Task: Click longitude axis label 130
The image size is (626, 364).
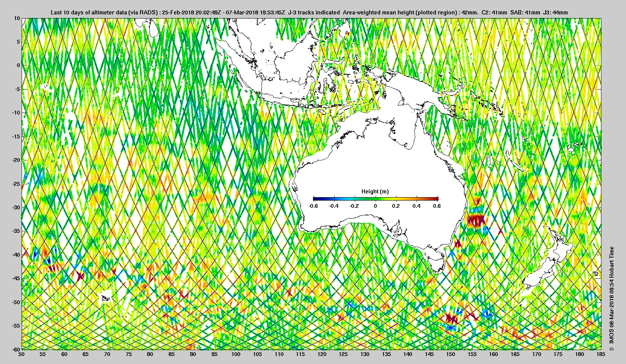Action: pos(365,355)
